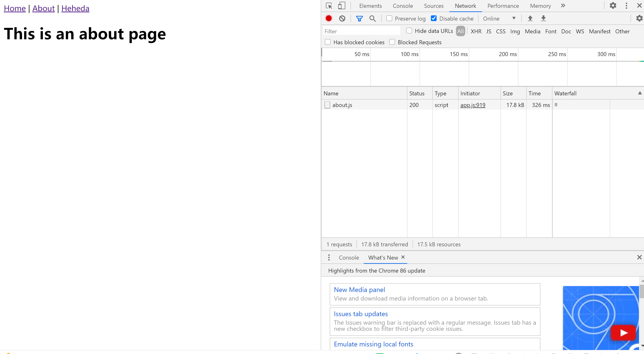644x354 pixels.
Task: Switch to the Elements tab
Action: pyautogui.click(x=370, y=6)
